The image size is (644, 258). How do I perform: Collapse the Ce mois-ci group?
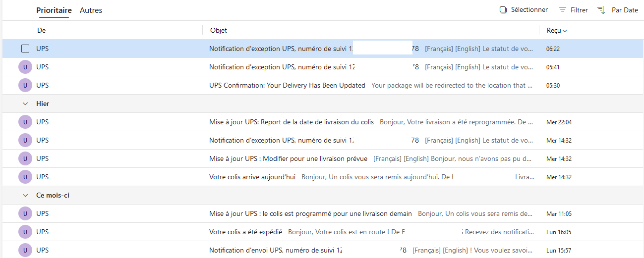tap(25, 195)
